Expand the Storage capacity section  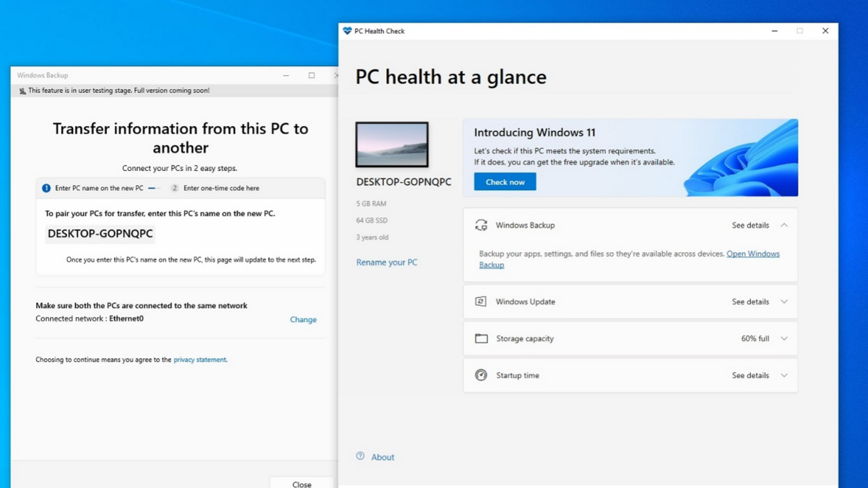click(784, 338)
